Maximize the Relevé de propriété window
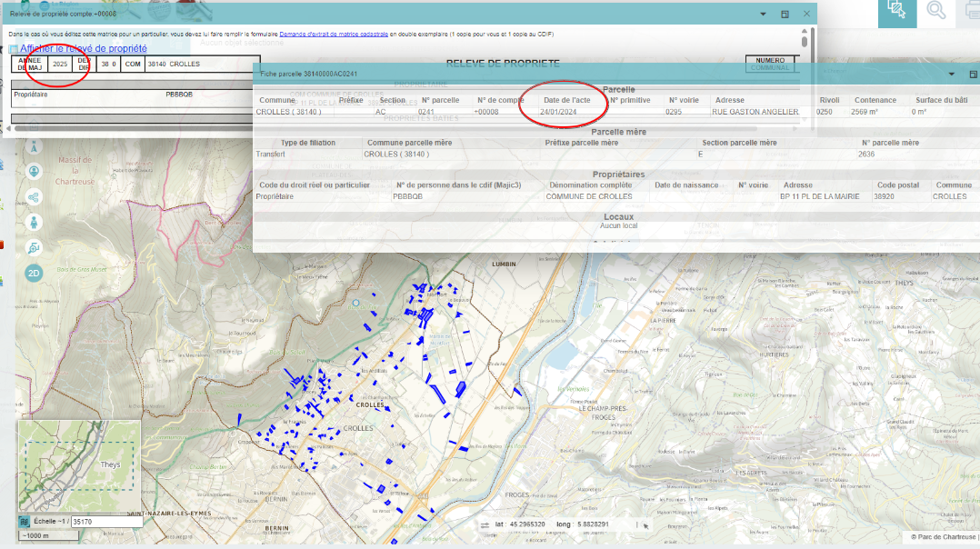 point(785,14)
